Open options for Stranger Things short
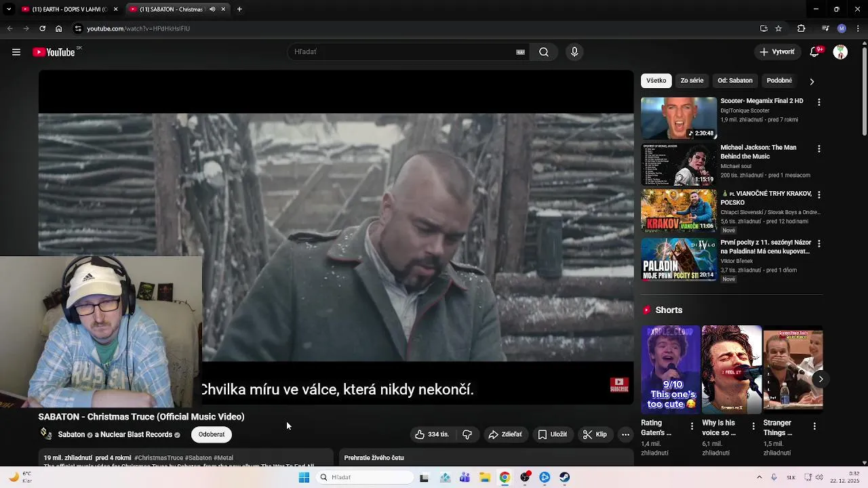Viewport: 868px width, 488px height. tap(814, 426)
